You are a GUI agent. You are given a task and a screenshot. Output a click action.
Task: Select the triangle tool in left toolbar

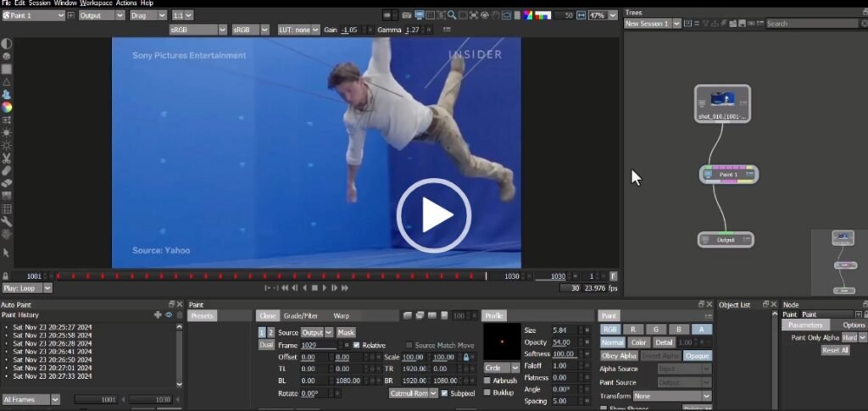click(6, 82)
